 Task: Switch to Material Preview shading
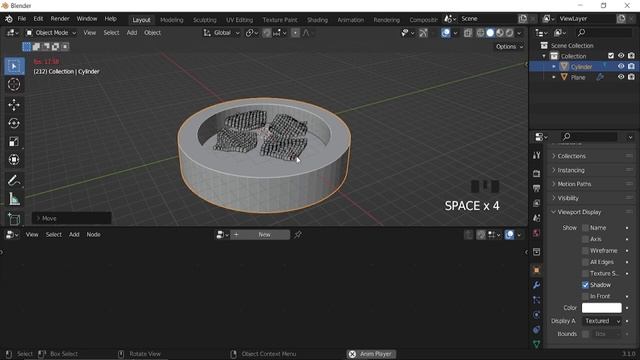tap(500, 33)
